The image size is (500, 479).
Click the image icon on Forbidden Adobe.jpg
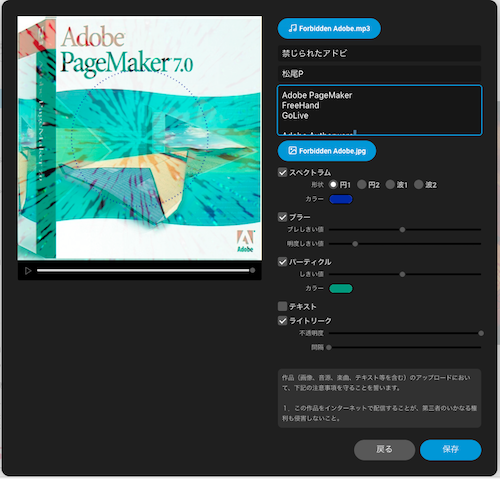(293, 151)
